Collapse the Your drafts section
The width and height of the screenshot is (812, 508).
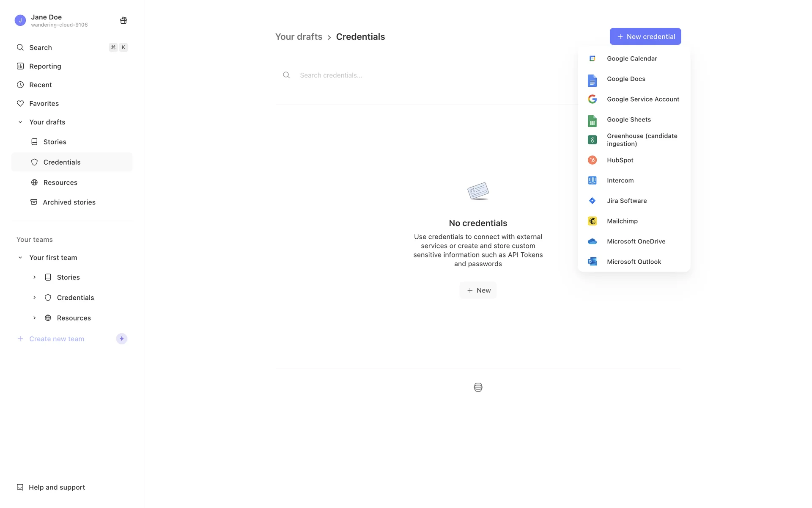(x=20, y=122)
